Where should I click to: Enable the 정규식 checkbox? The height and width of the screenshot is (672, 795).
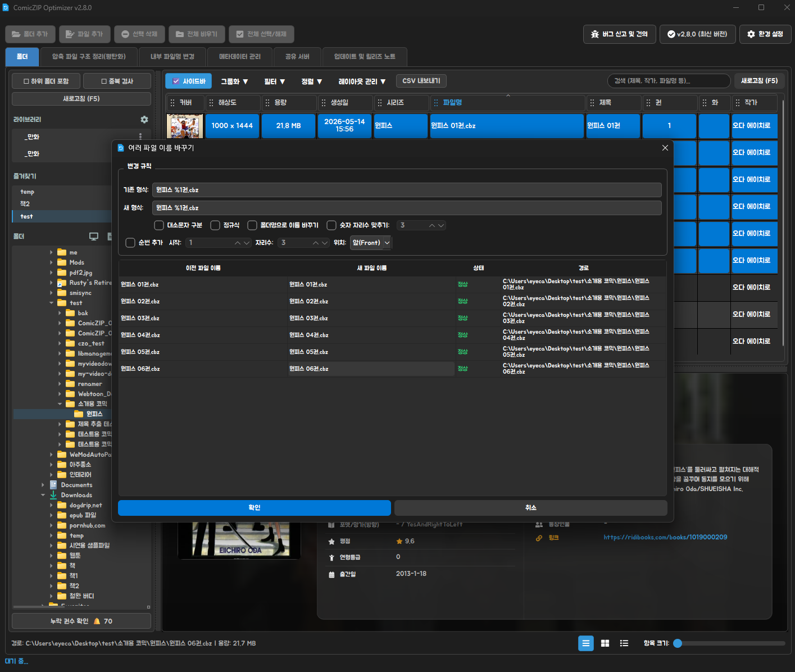click(x=215, y=225)
